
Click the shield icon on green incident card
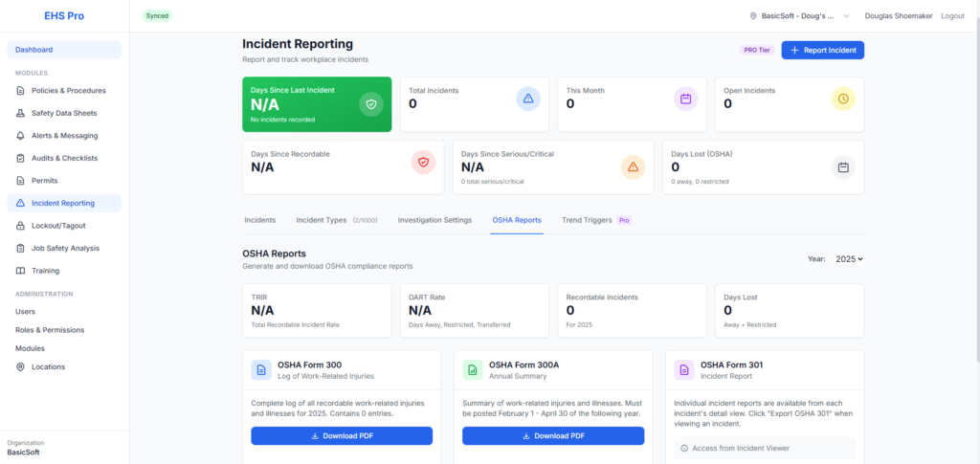click(x=371, y=104)
